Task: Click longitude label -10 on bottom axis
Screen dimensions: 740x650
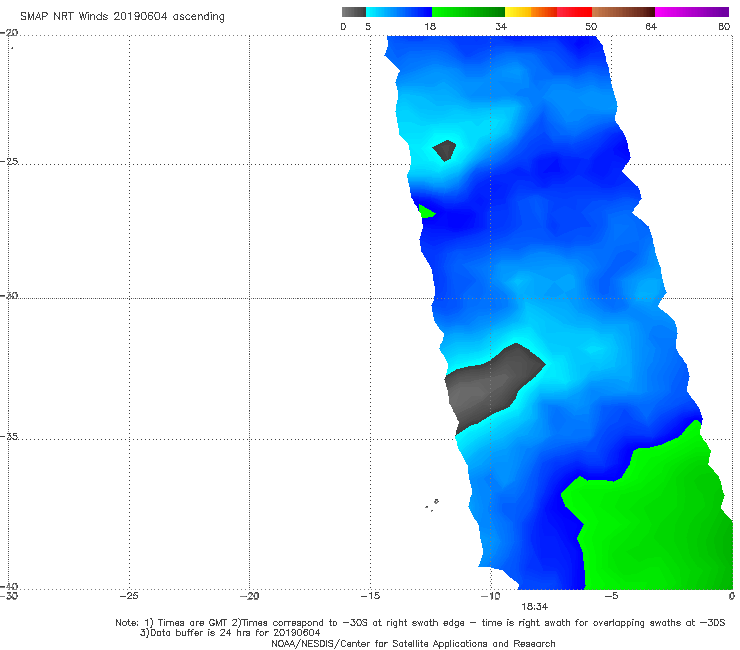Action: pyautogui.click(x=490, y=596)
